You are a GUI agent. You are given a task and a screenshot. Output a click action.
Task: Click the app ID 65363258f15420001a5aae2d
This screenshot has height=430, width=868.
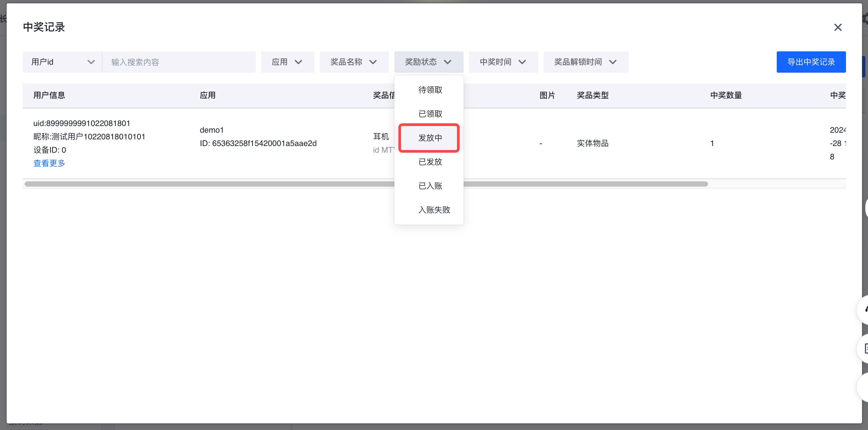tap(258, 143)
